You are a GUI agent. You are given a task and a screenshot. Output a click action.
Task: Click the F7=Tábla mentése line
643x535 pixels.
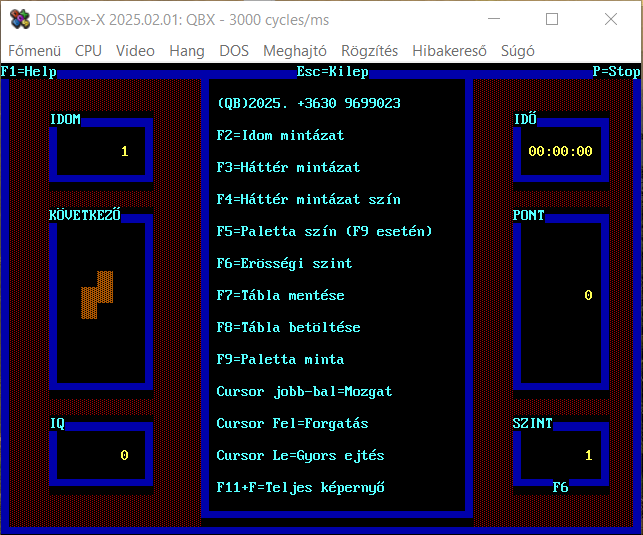[280, 295]
